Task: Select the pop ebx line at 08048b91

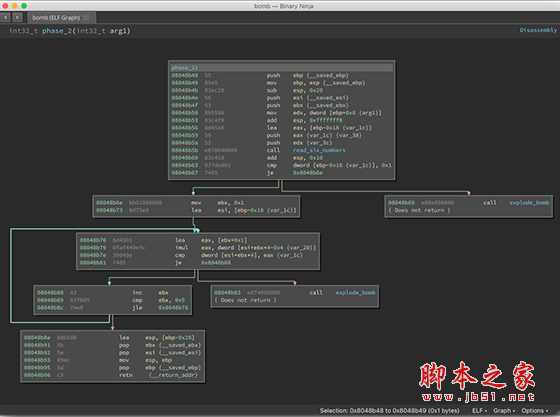Action: (x=112, y=345)
